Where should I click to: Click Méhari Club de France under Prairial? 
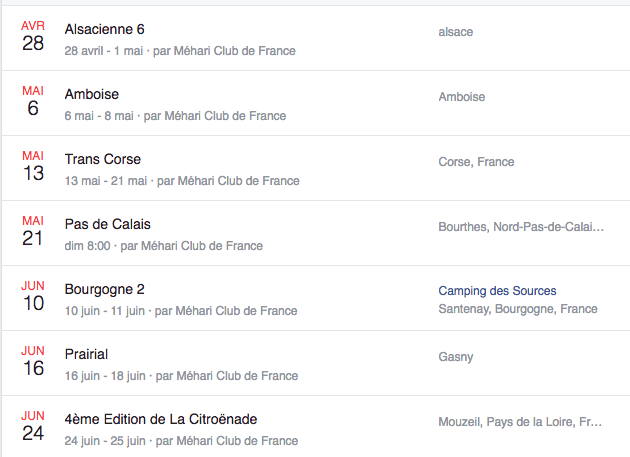(237, 376)
